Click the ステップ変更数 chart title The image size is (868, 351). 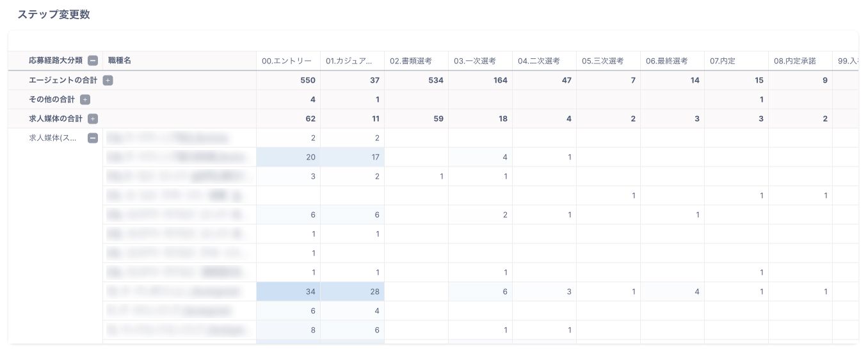[x=54, y=15]
